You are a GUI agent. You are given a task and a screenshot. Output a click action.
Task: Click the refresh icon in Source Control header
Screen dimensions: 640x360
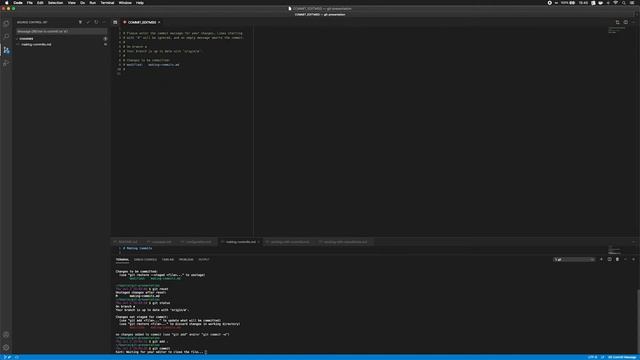(96, 22)
